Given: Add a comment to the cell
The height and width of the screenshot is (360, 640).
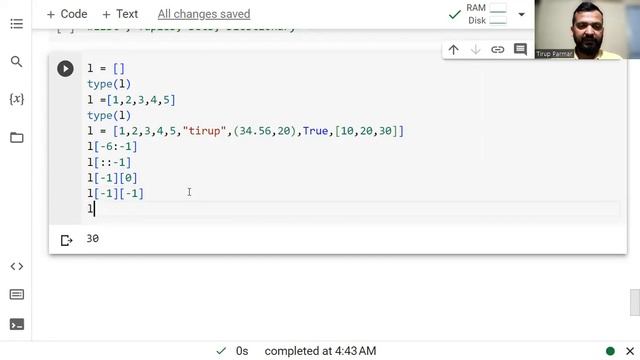Looking at the screenshot, I should [x=520, y=50].
